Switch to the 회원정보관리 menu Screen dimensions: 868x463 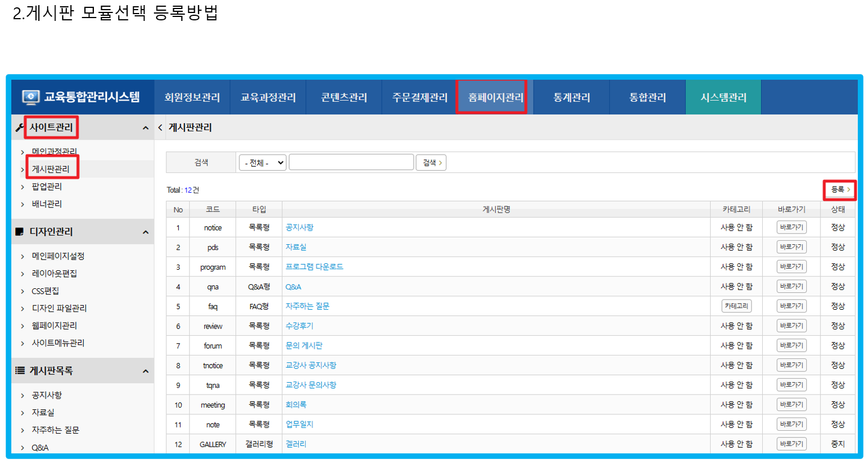pyautogui.click(x=192, y=97)
